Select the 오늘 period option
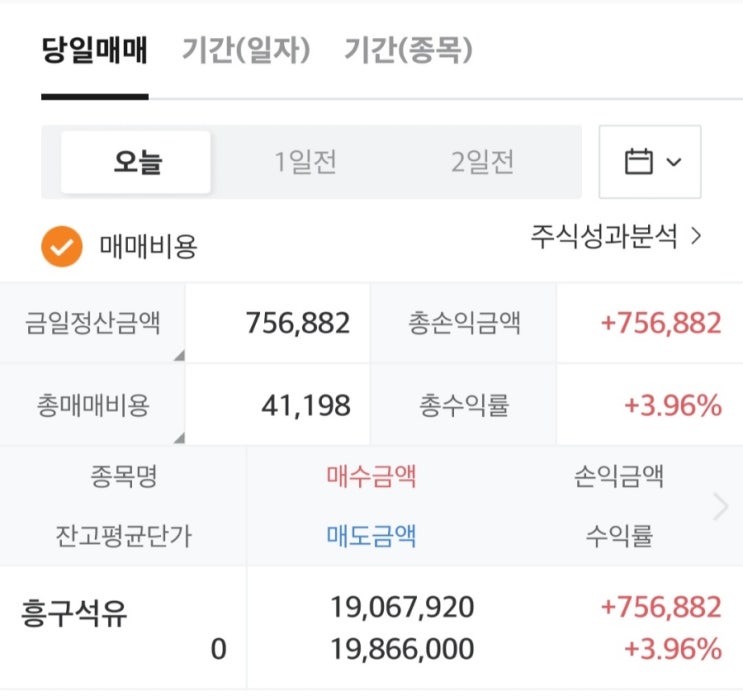The width and height of the screenshot is (743, 696). 136,162
